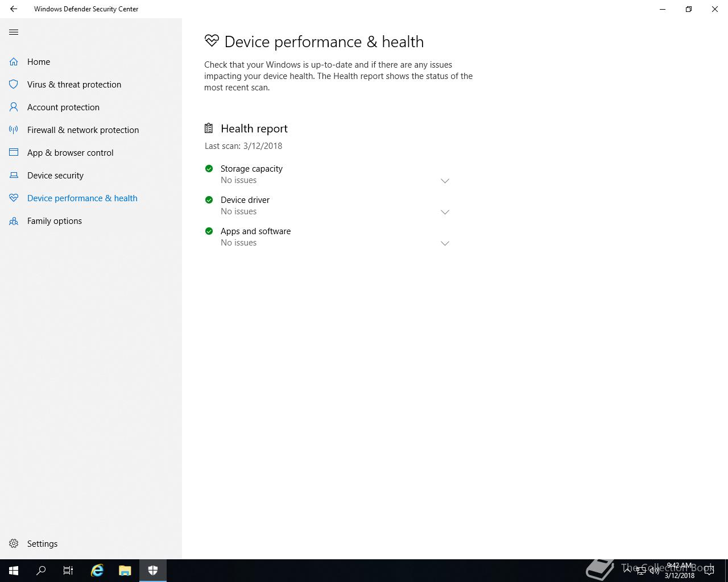The height and width of the screenshot is (582, 728).
Task: Click the Device performance heart icon in sidebar
Action: (14, 198)
